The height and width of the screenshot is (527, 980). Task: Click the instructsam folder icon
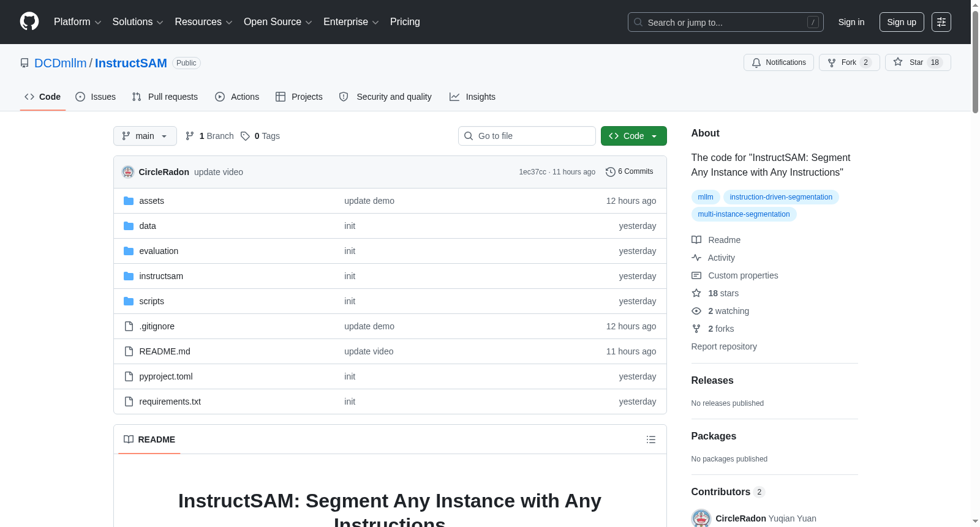click(x=129, y=276)
